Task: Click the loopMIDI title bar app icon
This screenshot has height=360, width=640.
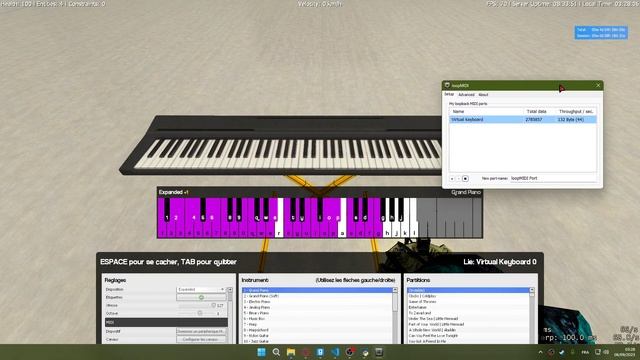Action: click(447, 85)
